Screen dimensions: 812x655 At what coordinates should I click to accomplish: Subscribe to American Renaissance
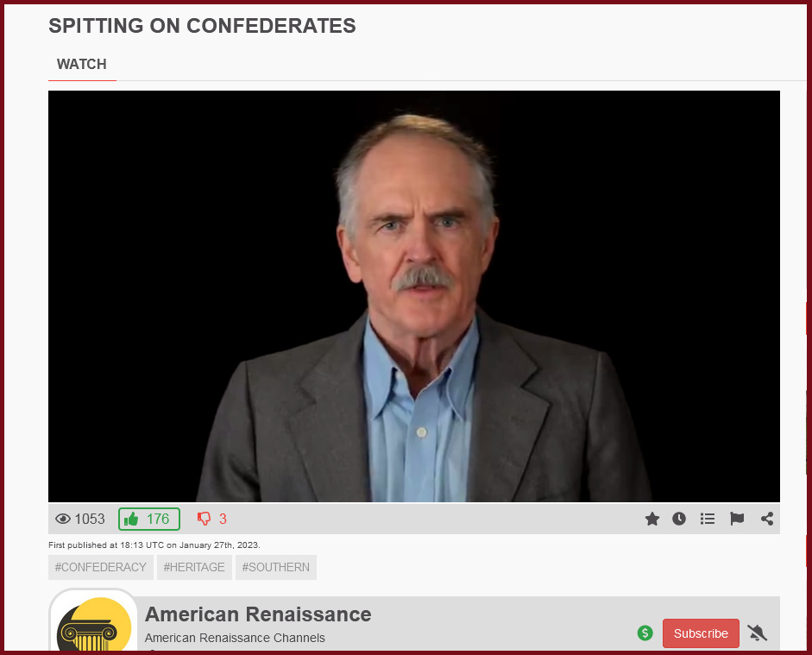(x=701, y=633)
